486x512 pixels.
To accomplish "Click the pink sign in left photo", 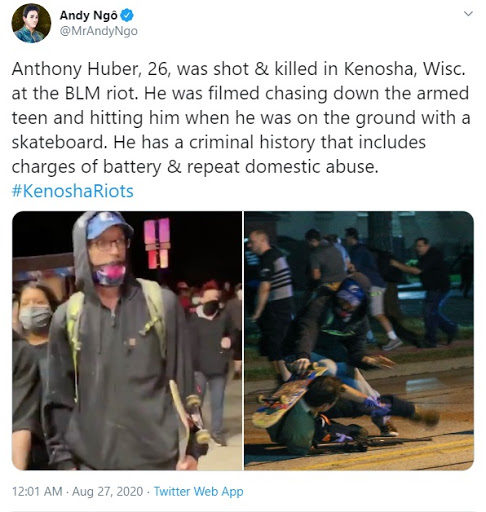I will [157, 243].
